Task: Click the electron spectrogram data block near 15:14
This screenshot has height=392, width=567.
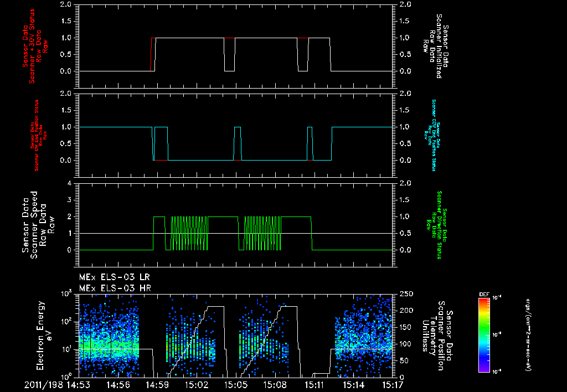Action: (x=363, y=336)
